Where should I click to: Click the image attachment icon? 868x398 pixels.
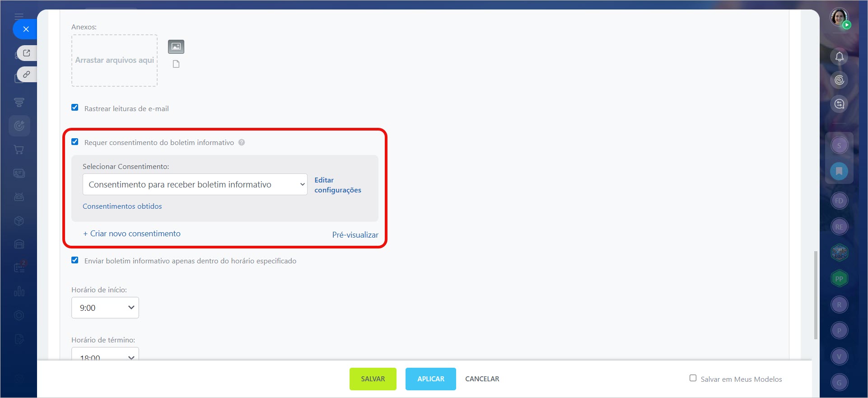point(176,47)
